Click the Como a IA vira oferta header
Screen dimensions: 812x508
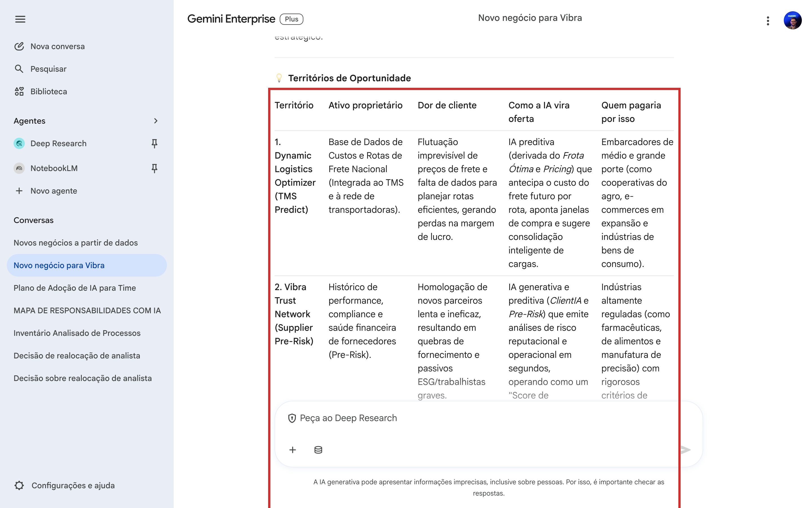coord(539,112)
